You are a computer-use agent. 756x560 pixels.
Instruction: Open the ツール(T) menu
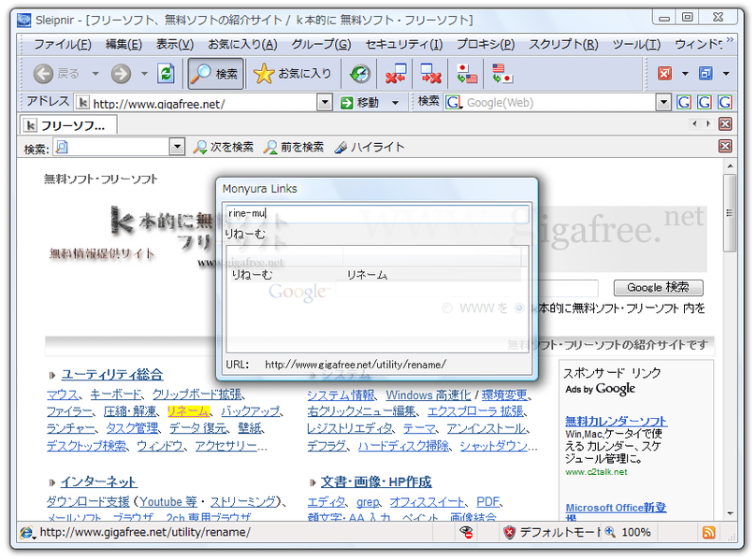click(x=636, y=44)
